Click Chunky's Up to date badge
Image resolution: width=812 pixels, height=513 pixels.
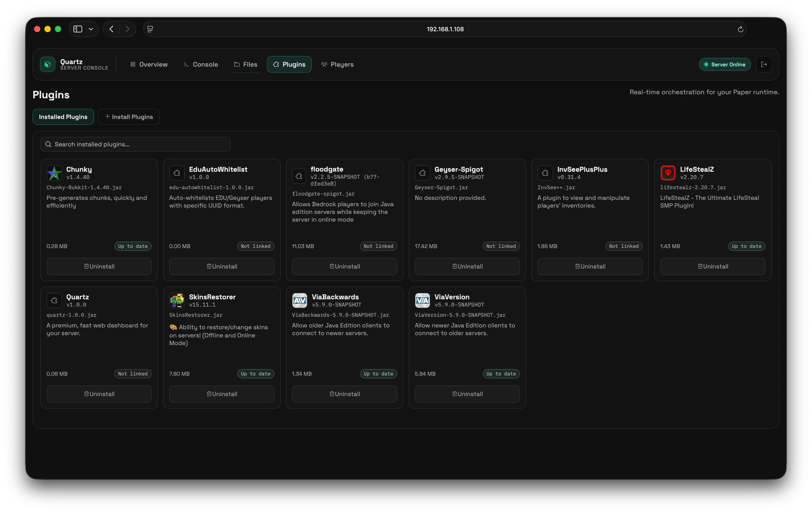(133, 246)
